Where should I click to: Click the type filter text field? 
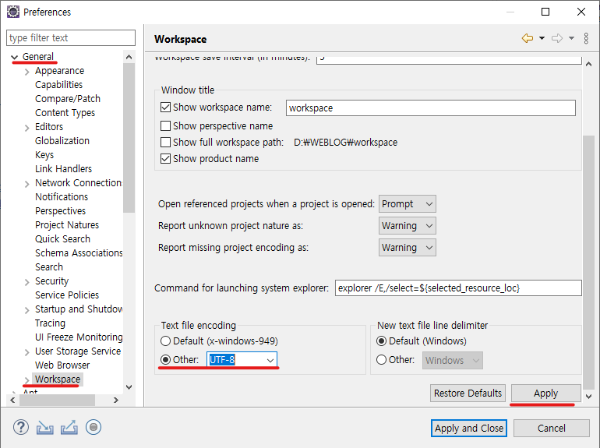pos(71,38)
